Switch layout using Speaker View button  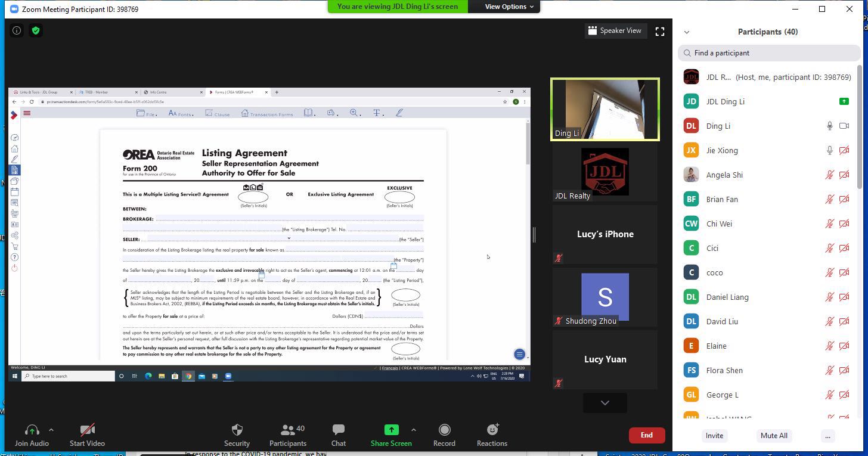click(615, 30)
